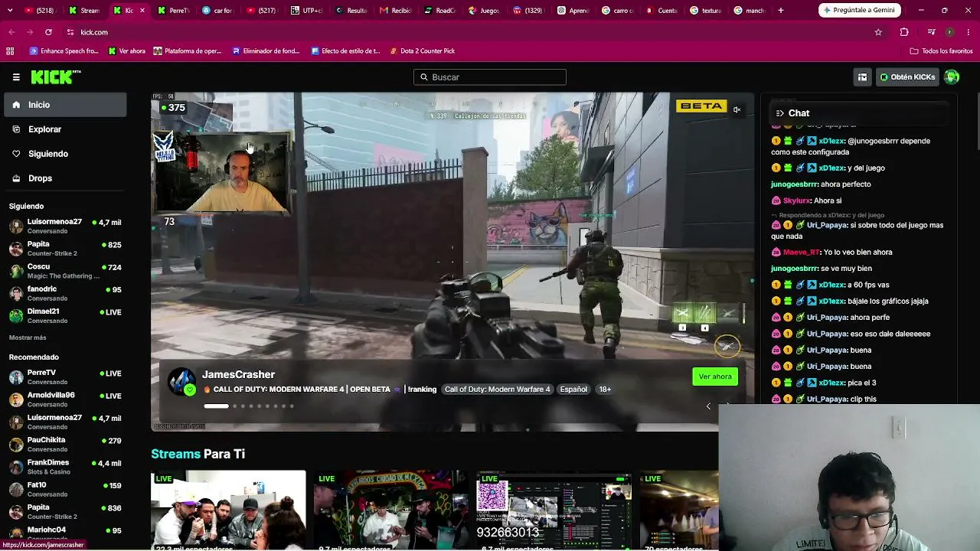Open a new browser tab
Viewport: 980px width, 551px height.
point(781,11)
